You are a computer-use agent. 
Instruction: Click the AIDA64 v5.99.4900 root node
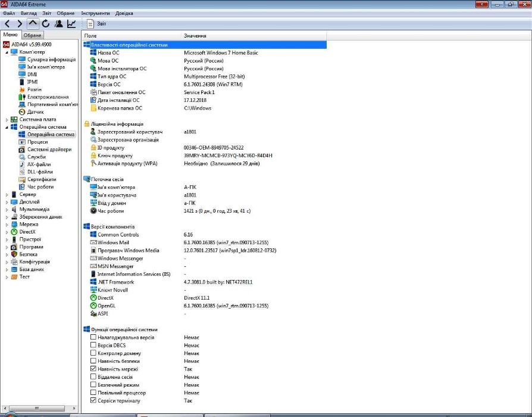[31, 45]
